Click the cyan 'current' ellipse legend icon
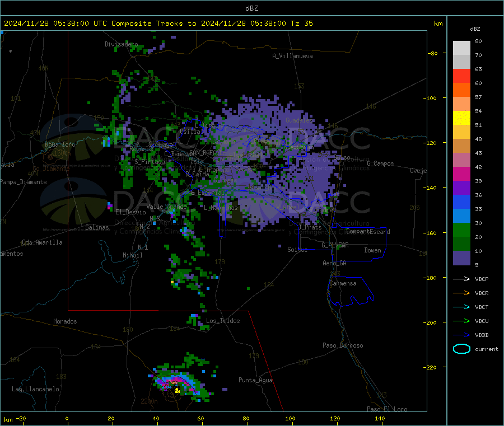 point(461,349)
